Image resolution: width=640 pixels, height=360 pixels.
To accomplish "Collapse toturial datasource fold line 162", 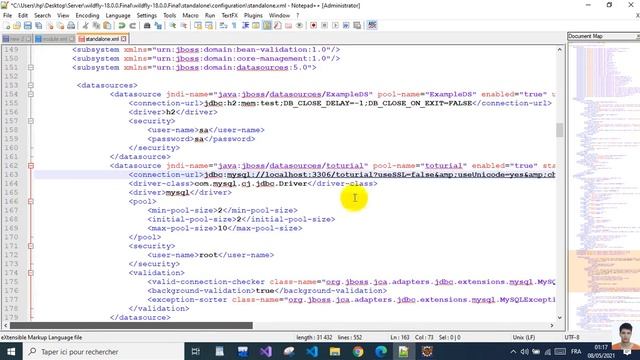I will 31,166.
